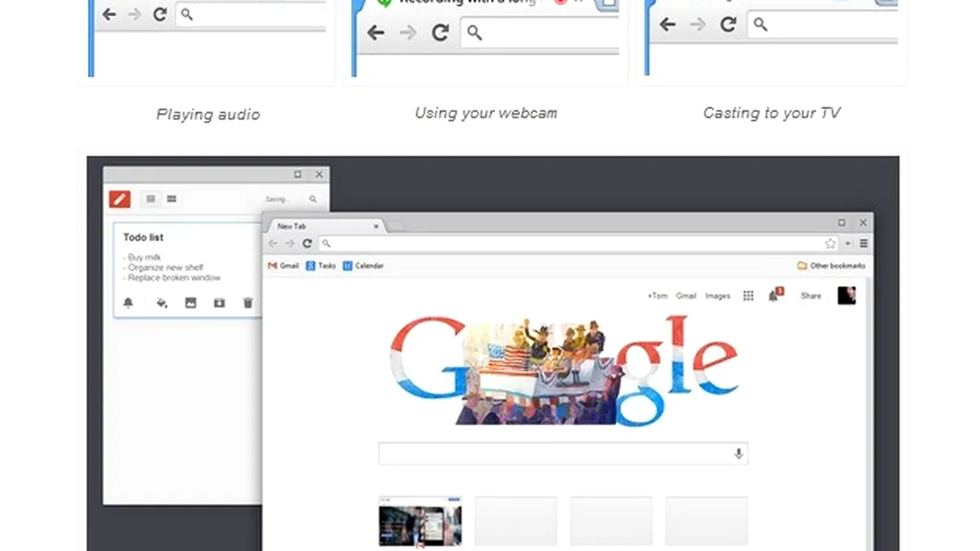Click the 'Casting to your TV' caption

pyautogui.click(x=771, y=113)
